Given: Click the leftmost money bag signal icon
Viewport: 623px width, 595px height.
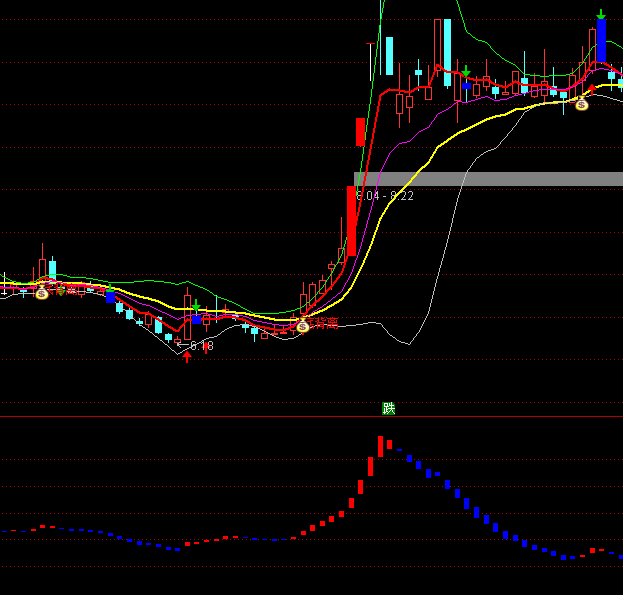Looking at the screenshot, I should coord(41,293).
